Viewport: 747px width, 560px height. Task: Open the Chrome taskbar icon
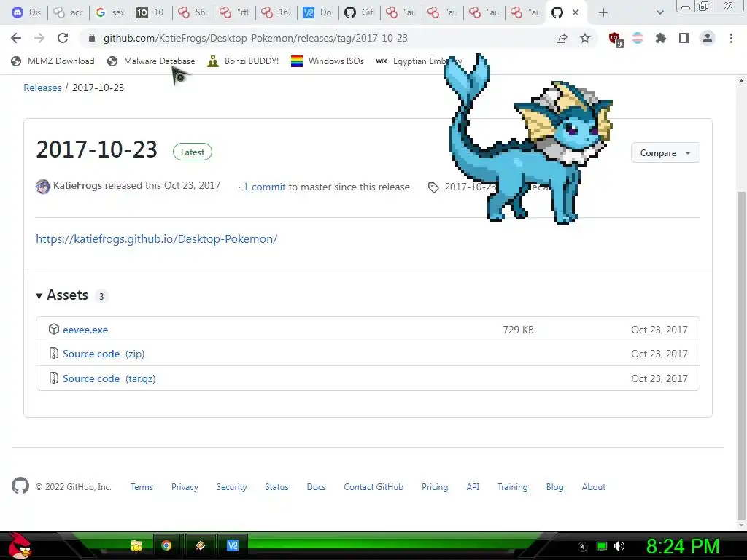pyautogui.click(x=166, y=545)
